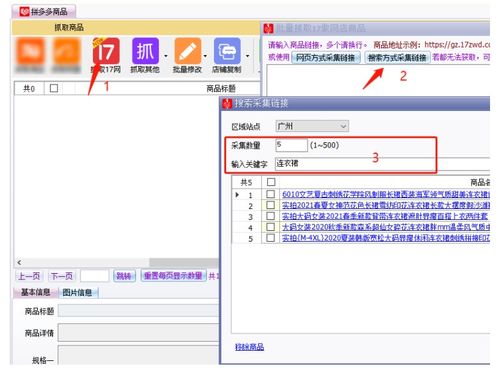499x368 pixels.
Task: Open result link starting with 实拍(M-4XL)2020
Action: click(386, 238)
